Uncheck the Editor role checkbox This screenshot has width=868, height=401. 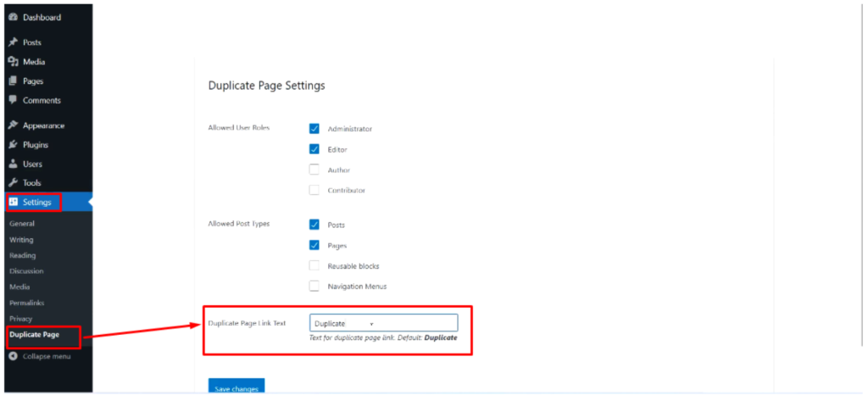coord(314,149)
